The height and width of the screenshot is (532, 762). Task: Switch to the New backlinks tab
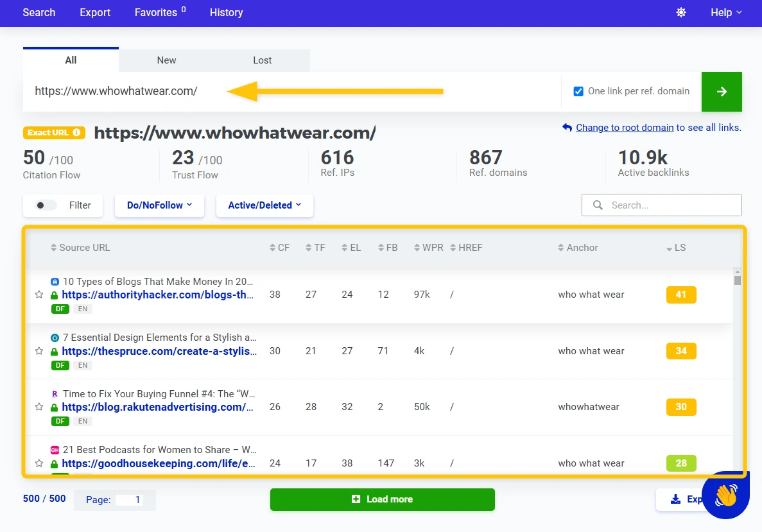(166, 60)
